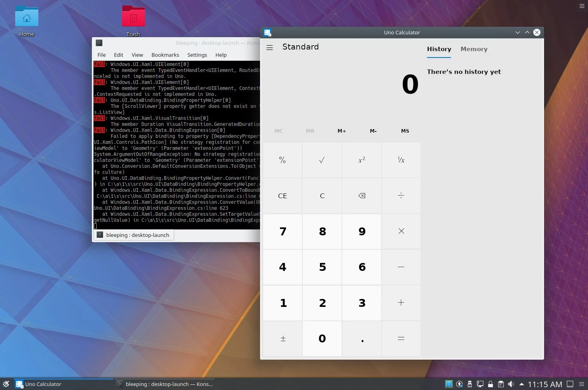Open the calculator hamburger navigation menu
The height and width of the screenshot is (390, 588).
coord(270,48)
